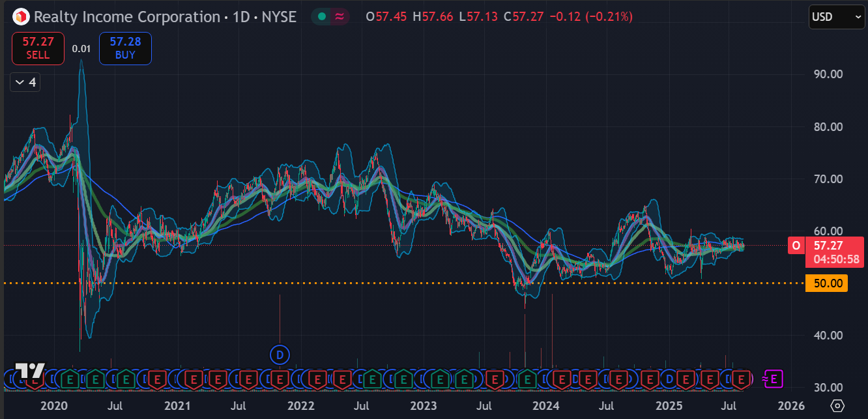The image size is (868, 419).
Task: Click the last red earnings marker after Jul 2025
Action: click(x=741, y=378)
